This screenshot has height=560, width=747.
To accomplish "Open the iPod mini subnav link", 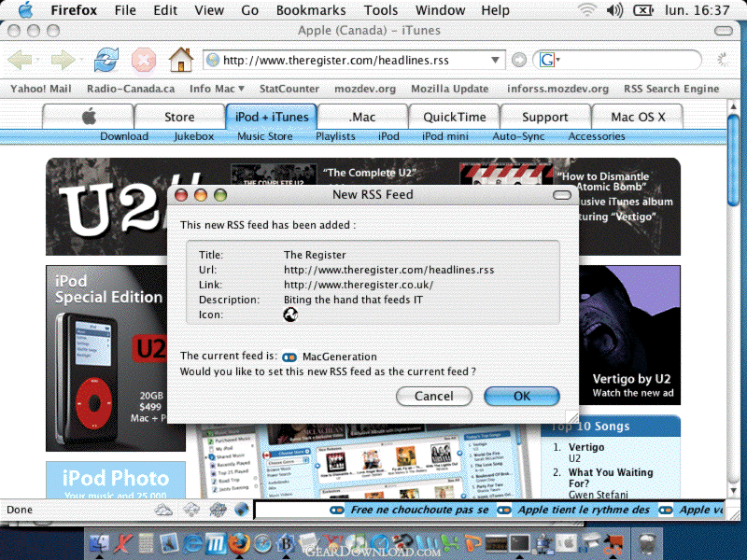I will click(445, 136).
